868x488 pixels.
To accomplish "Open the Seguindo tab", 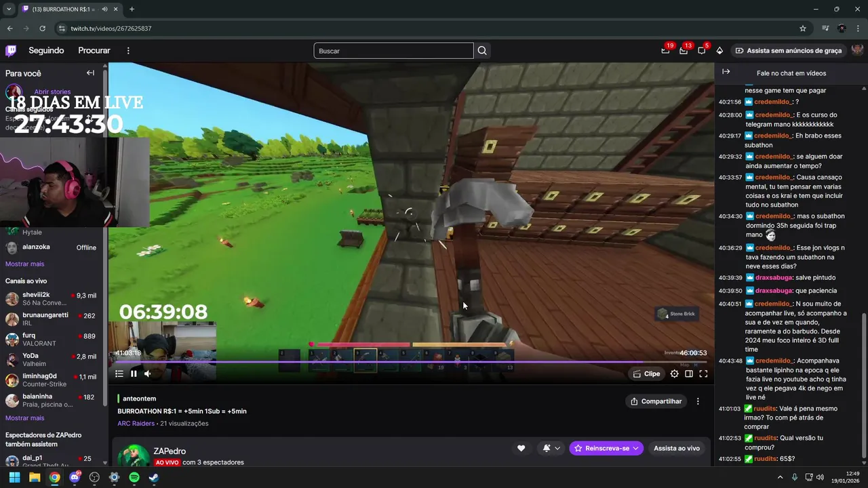I will [46, 51].
